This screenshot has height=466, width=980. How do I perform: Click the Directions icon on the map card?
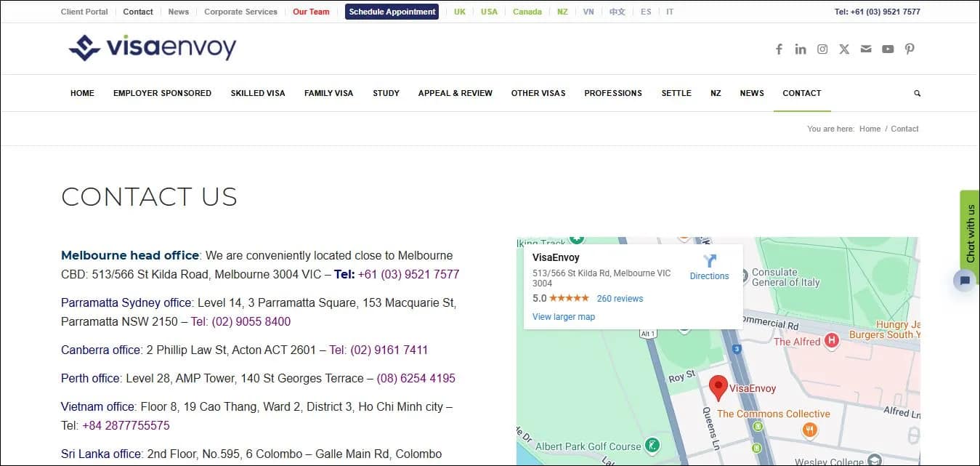710,261
